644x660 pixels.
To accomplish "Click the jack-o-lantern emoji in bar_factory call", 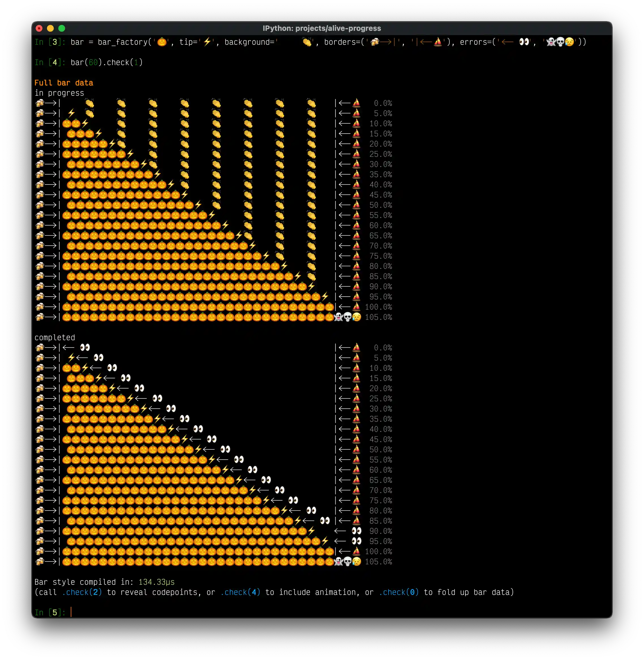I will pyautogui.click(x=162, y=42).
